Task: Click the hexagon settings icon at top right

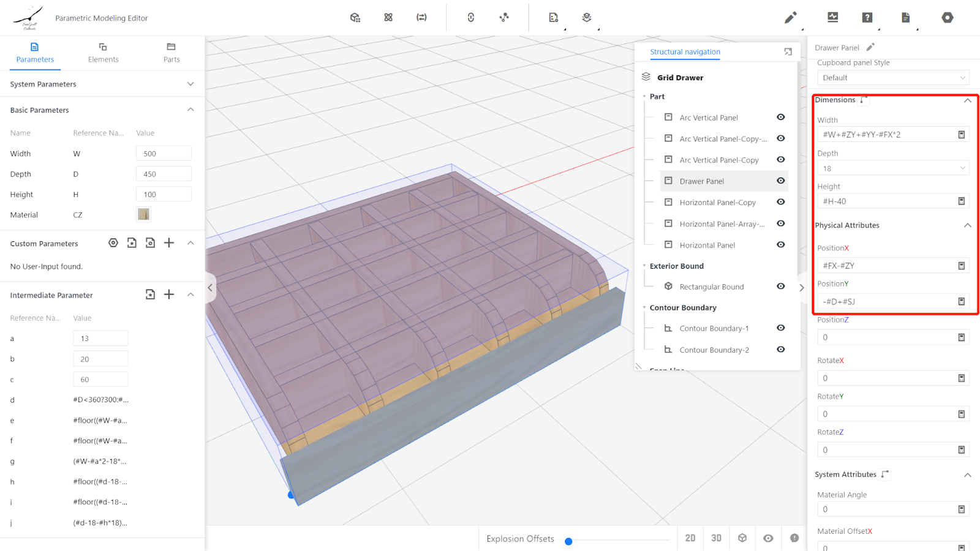Action: tap(947, 18)
